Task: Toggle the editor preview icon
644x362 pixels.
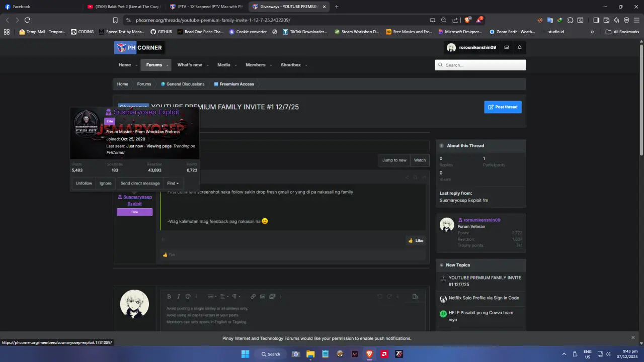Action: [415, 297]
